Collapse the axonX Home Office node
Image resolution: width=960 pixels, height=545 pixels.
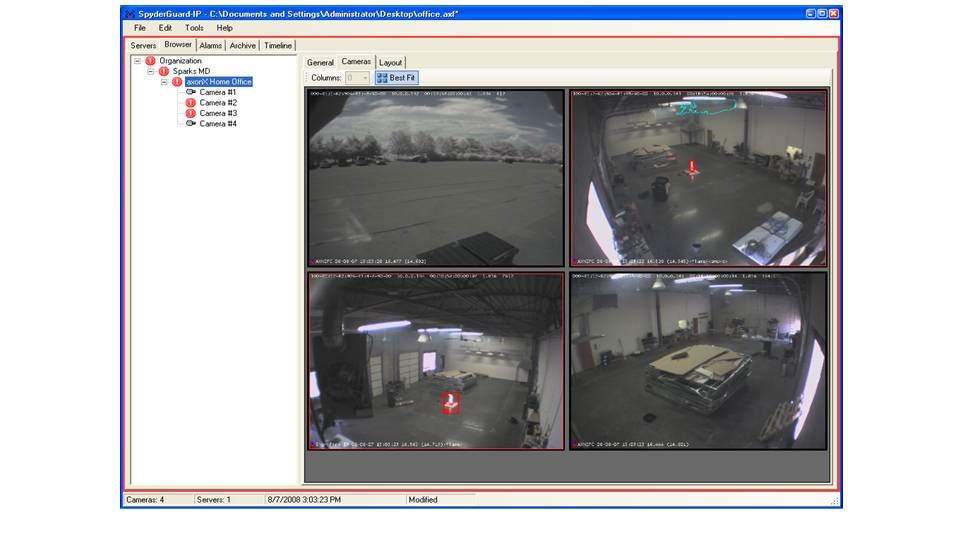coord(163,82)
